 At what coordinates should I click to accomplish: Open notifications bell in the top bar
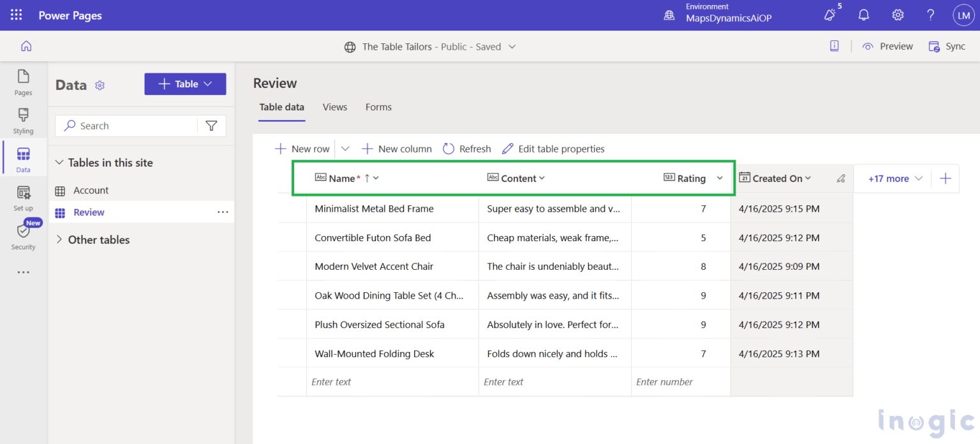pyautogui.click(x=863, y=15)
